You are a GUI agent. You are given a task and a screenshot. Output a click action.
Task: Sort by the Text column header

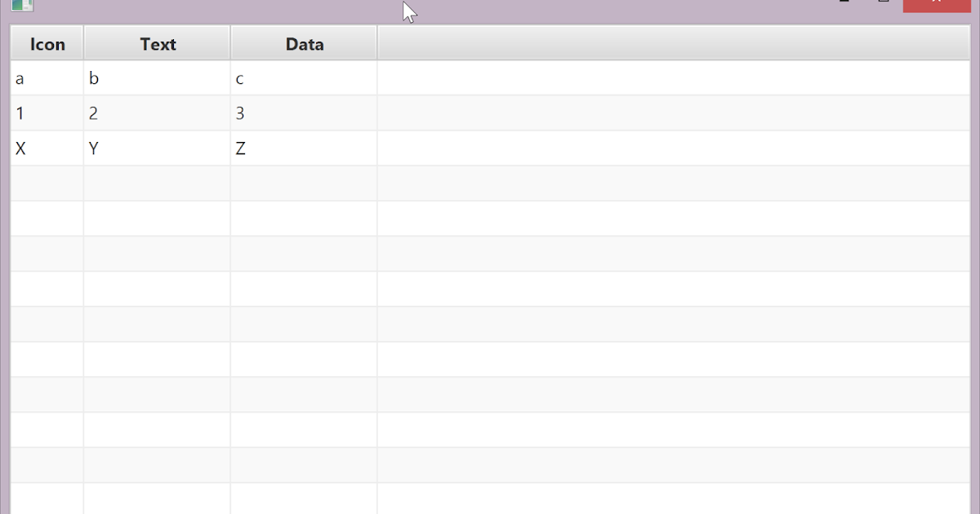tap(157, 43)
